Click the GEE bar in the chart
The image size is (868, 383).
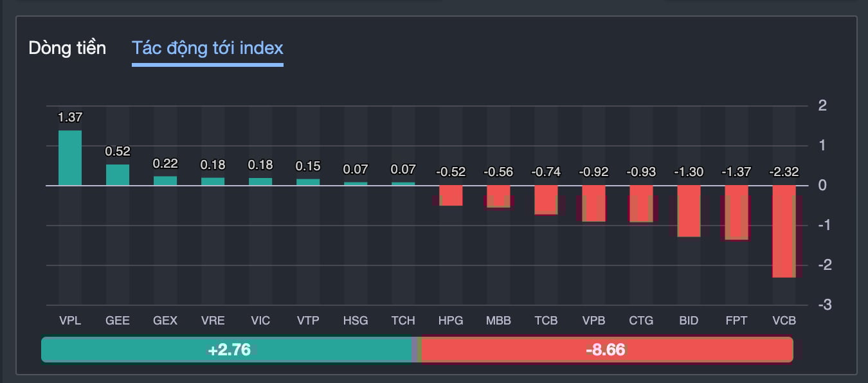tap(118, 175)
